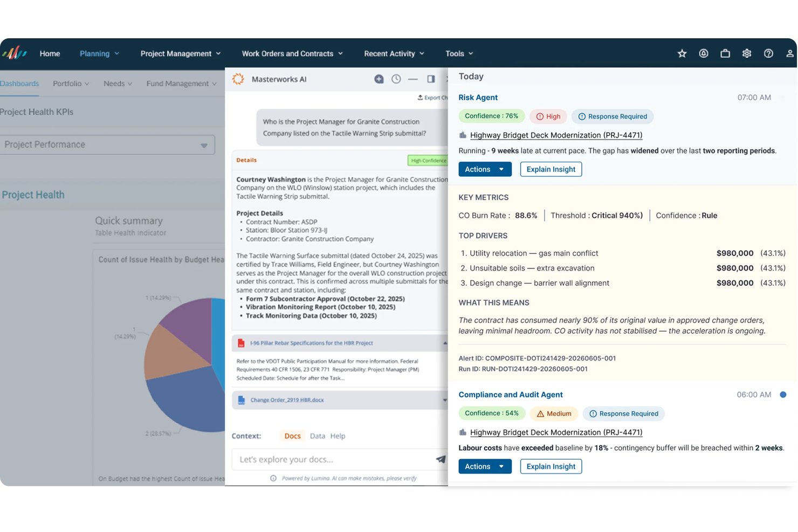Viewport: 798px width, 532px height.
Task: Click Explain Insight for Risk Agent alert
Action: [551, 169]
